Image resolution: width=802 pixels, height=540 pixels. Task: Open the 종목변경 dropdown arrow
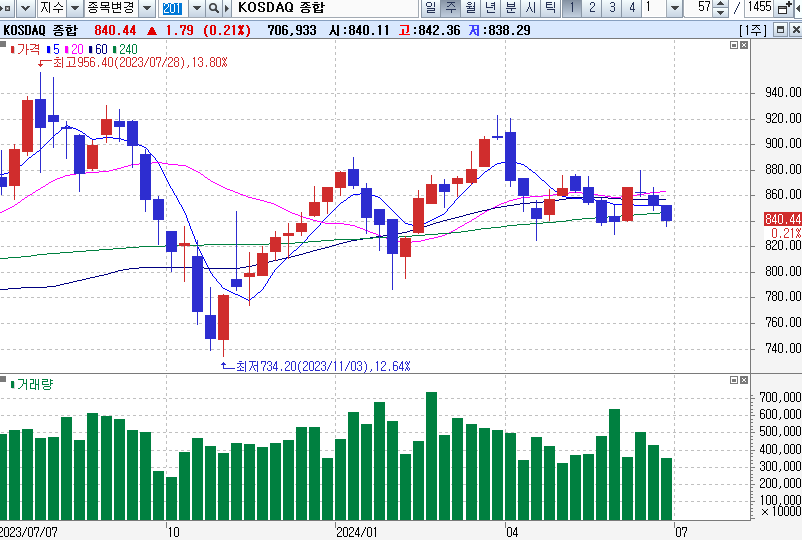point(147,8)
